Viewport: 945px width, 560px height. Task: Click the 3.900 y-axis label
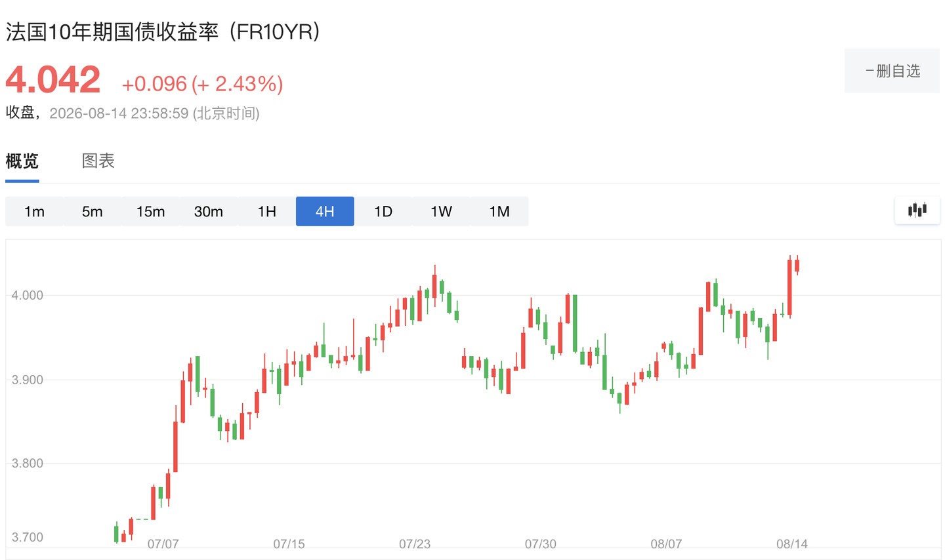click(x=28, y=380)
